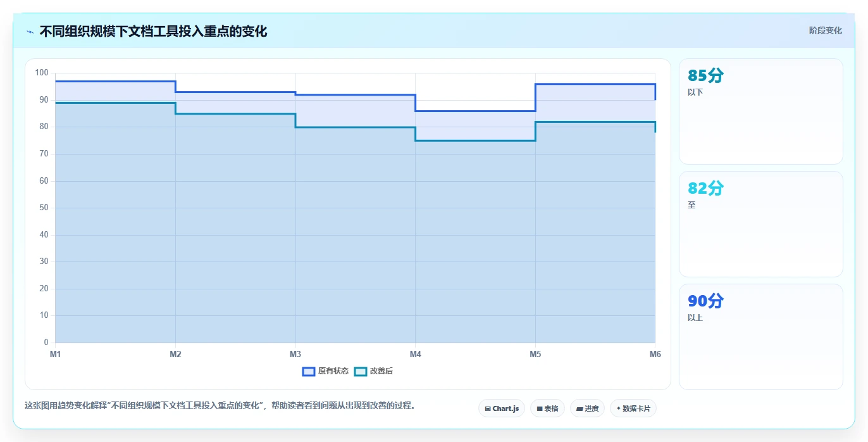Click the M2 axis label
Viewport: 868px width, 442px height.
pos(175,354)
